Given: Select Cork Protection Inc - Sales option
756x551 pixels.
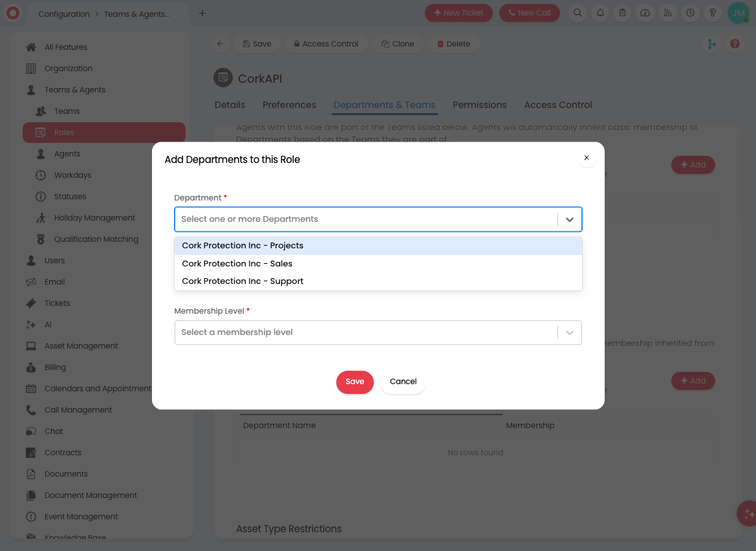Looking at the screenshot, I should pyautogui.click(x=378, y=264).
